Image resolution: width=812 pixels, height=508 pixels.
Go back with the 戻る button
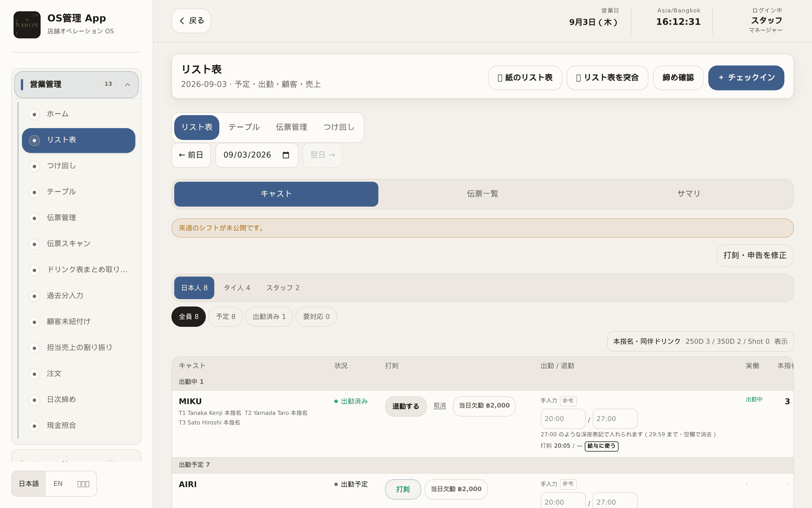(191, 21)
